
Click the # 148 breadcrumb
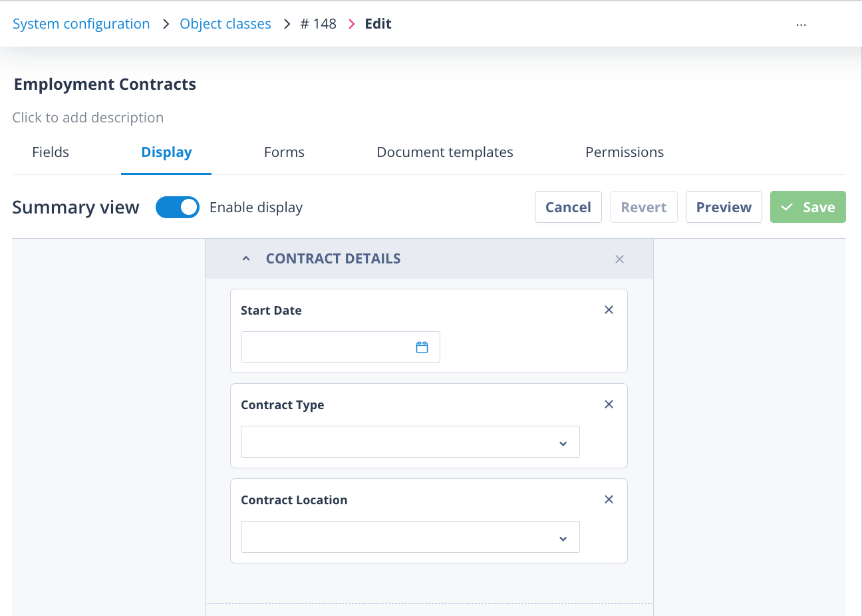319,24
